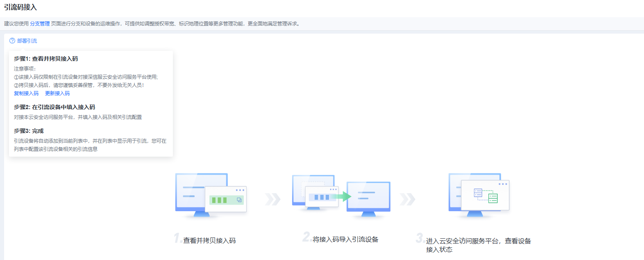Select the caption 进入云安全访问服务平台
644x260 pixels.
[x=478, y=241]
